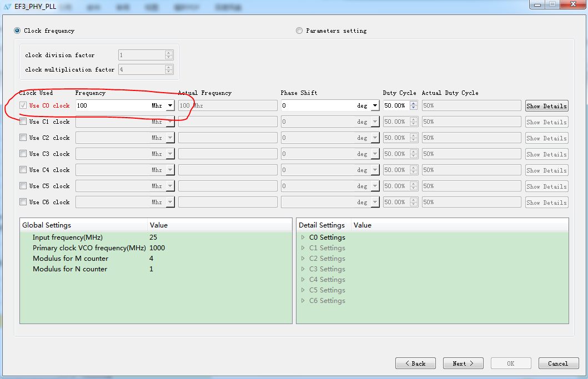Click the C0 phase shift input field
This screenshot has height=379, width=588.
[x=316, y=105]
